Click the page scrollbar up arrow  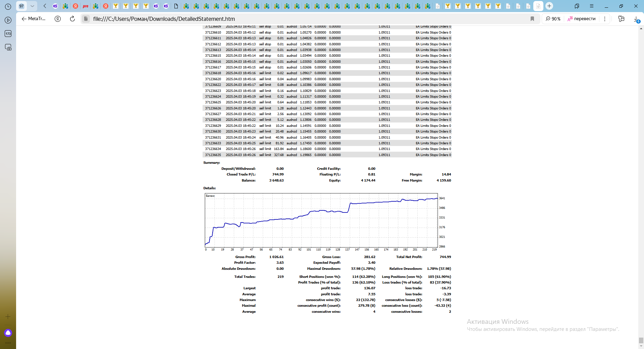[x=641, y=29]
